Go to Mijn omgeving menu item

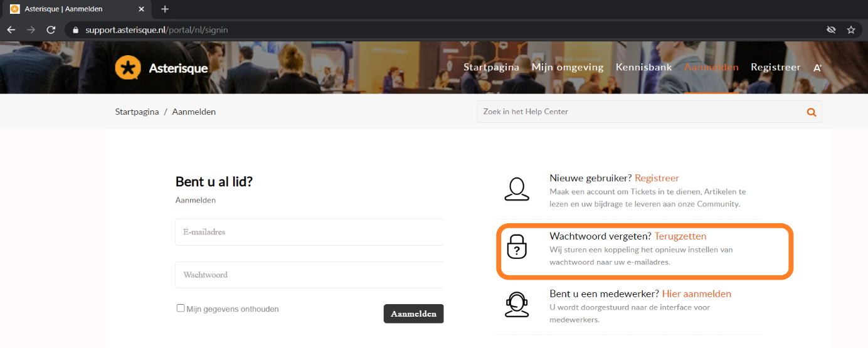click(567, 67)
